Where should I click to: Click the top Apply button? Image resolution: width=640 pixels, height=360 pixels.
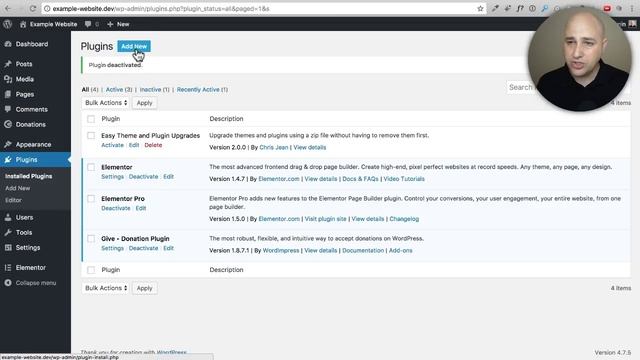click(144, 103)
